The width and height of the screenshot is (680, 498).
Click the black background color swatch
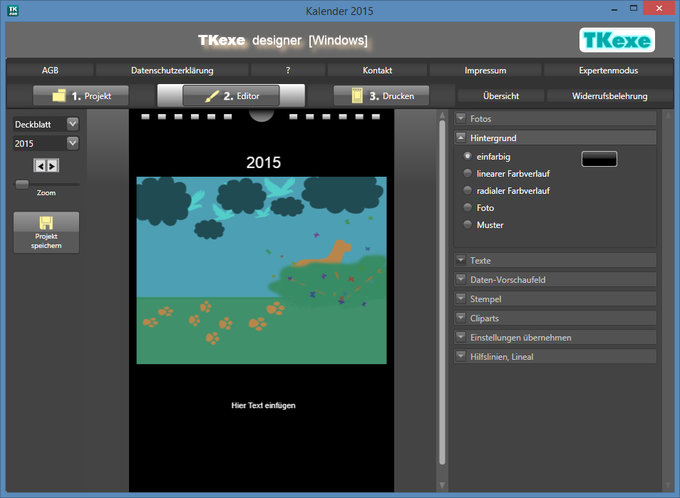599,159
